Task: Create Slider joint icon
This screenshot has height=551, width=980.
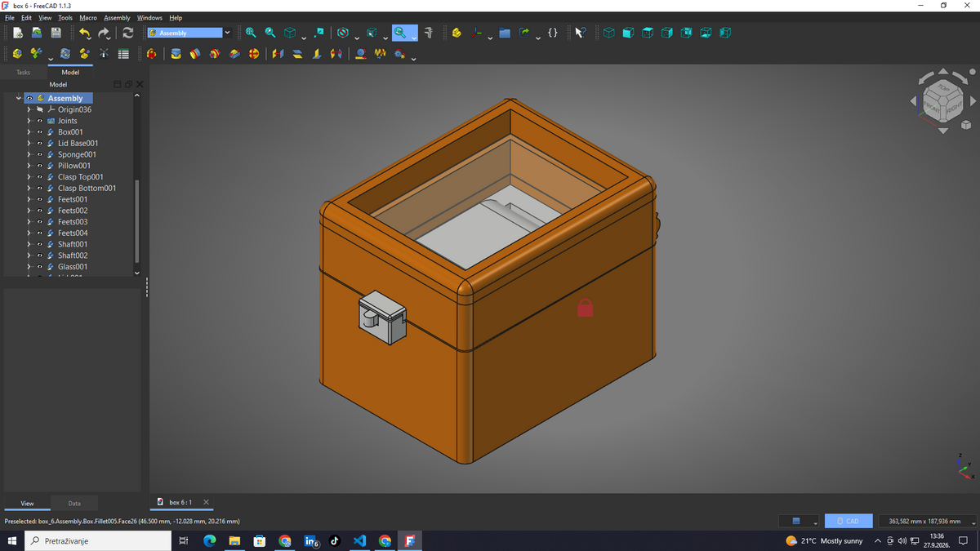Action: [234, 54]
